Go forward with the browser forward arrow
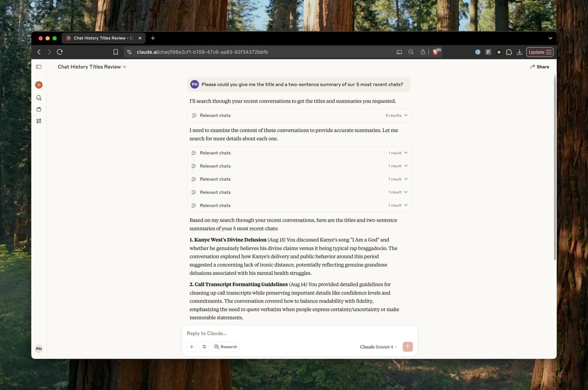The image size is (588, 390). pyautogui.click(x=49, y=52)
